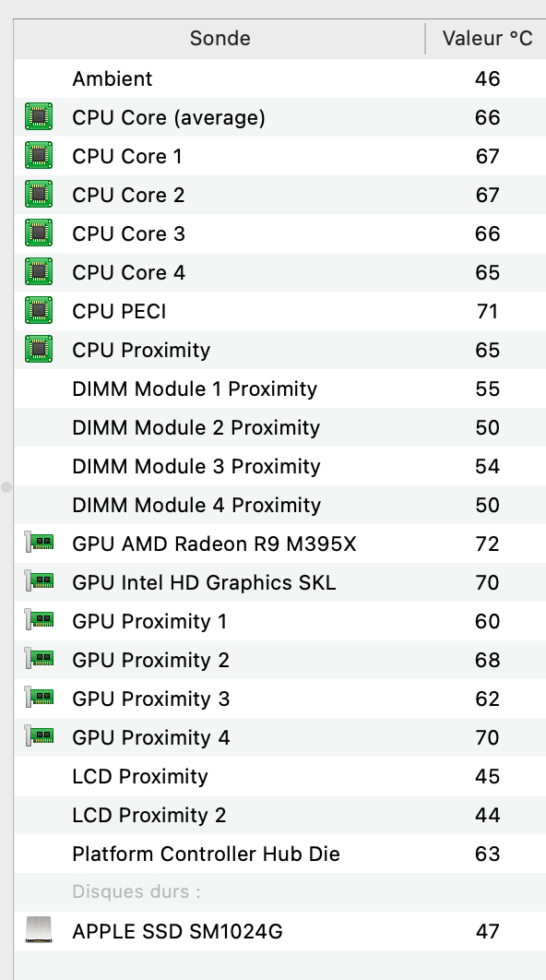
Task: Click the column divider beside Valeur °C
Action: (x=425, y=39)
